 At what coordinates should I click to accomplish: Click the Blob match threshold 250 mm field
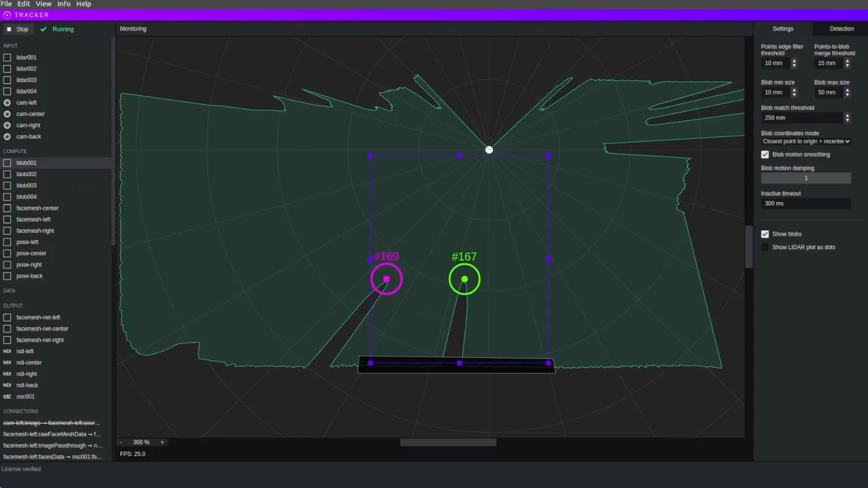point(802,118)
